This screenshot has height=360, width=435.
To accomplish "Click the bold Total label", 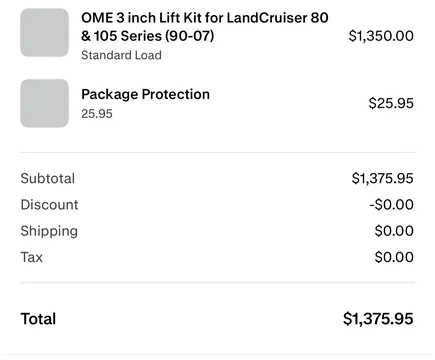I will pos(38,319).
